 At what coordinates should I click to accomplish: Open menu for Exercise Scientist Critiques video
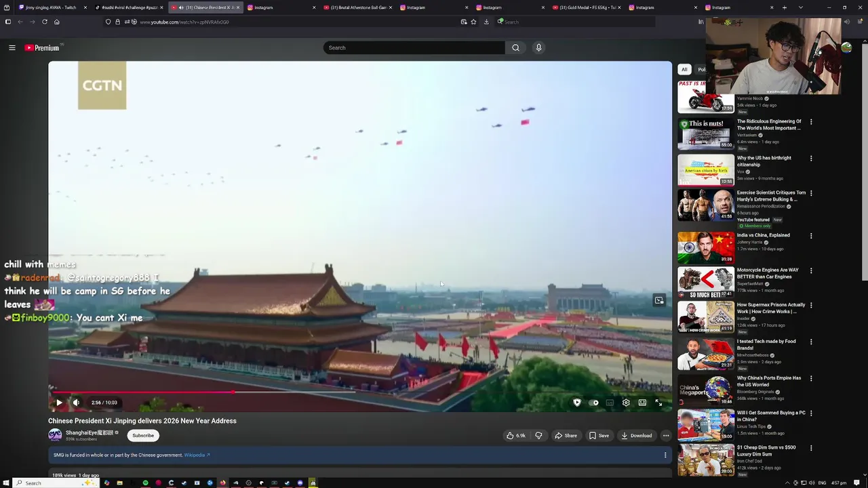(x=811, y=193)
